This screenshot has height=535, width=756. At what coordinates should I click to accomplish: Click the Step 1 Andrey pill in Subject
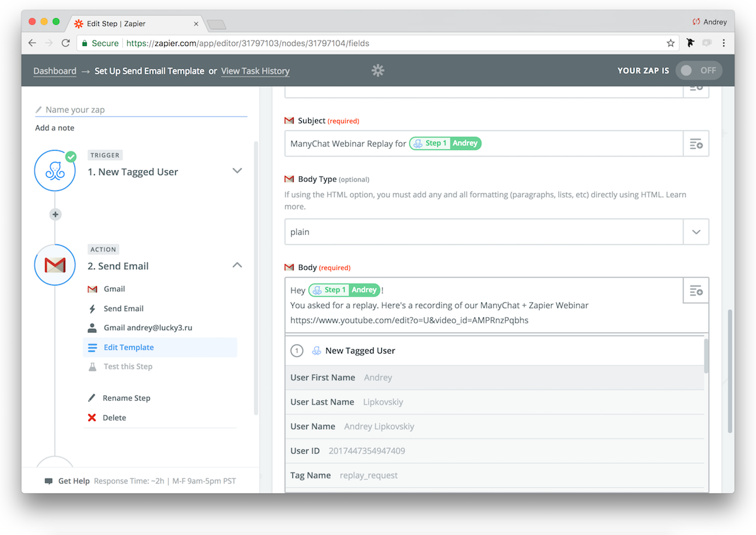pyautogui.click(x=445, y=144)
